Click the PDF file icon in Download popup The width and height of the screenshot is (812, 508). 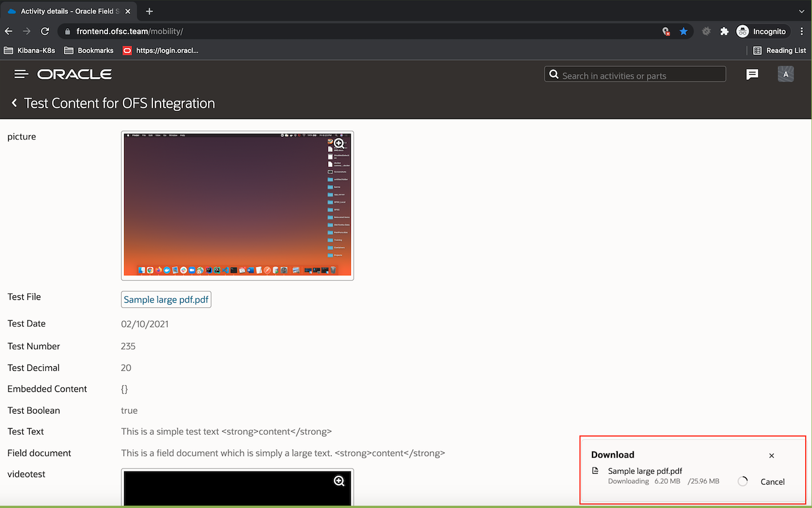pos(595,471)
